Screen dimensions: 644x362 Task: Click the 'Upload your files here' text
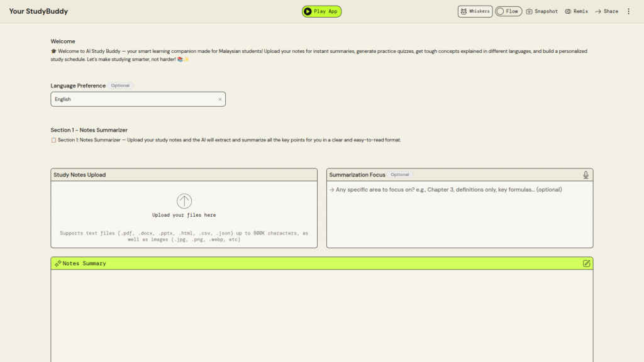point(184,215)
